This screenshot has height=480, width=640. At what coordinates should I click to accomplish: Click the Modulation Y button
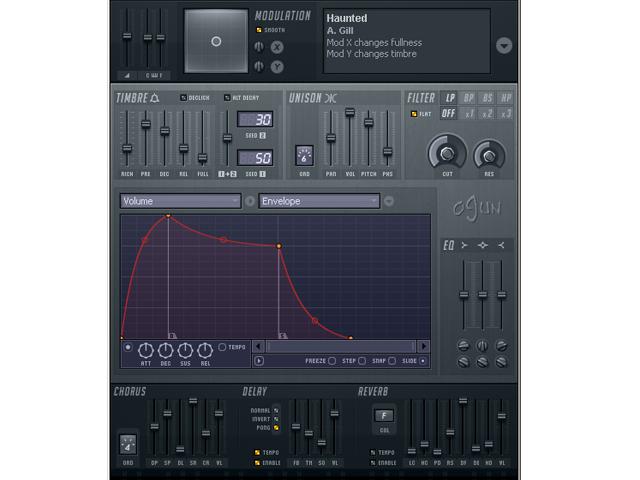pyautogui.click(x=277, y=67)
